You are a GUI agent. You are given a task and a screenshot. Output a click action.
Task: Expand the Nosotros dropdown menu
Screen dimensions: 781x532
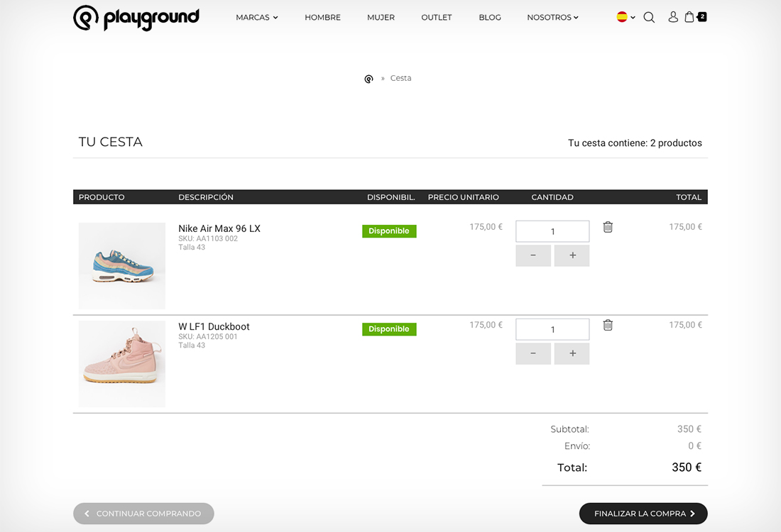tap(552, 18)
